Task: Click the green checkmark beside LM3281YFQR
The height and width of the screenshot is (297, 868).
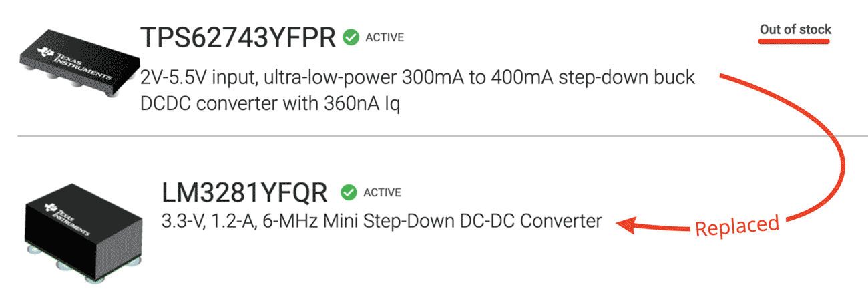Action: tap(348, 192)
